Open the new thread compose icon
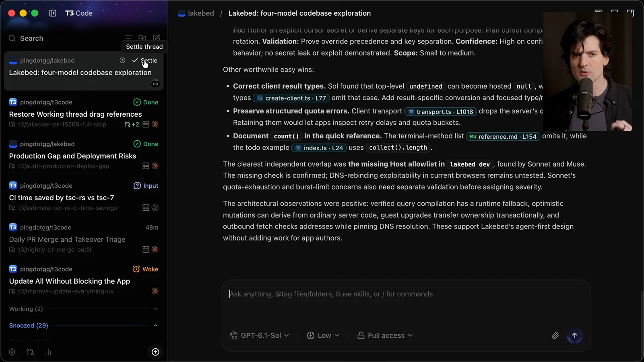The image size is (644, 362). (157, 38)
